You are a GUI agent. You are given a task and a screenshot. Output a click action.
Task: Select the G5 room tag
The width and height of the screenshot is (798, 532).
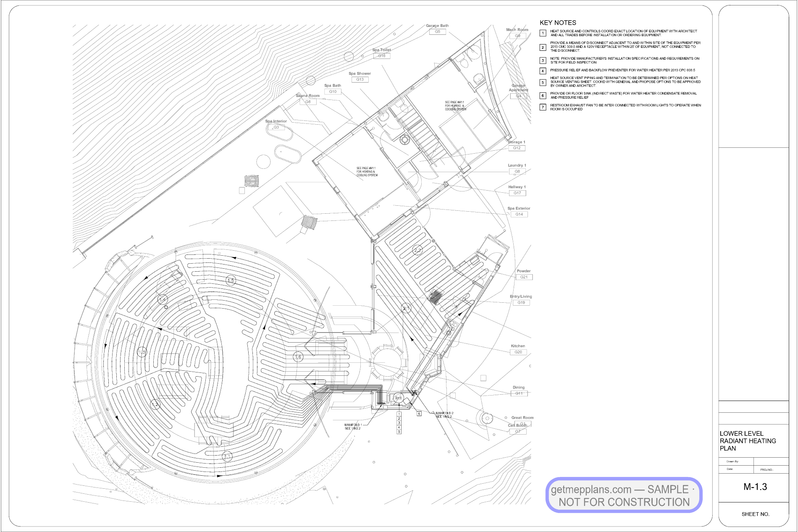[438, 31]
